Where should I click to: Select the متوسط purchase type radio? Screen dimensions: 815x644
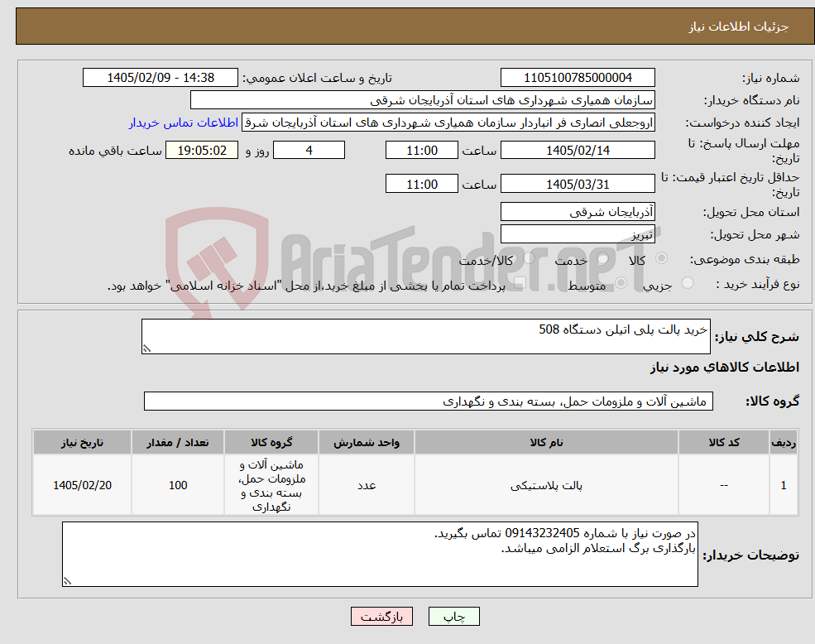click(x=621, y=283)
